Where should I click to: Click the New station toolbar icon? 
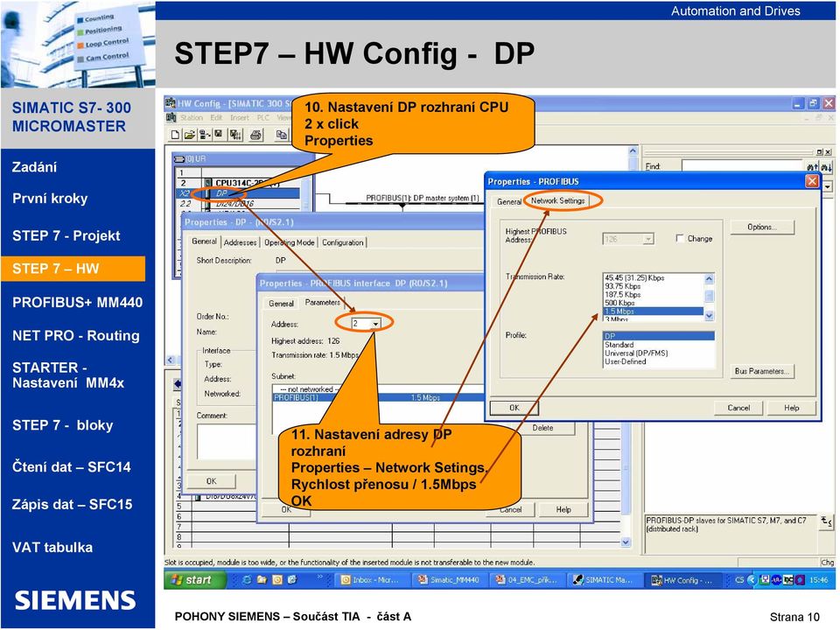[x=175, y=135]
